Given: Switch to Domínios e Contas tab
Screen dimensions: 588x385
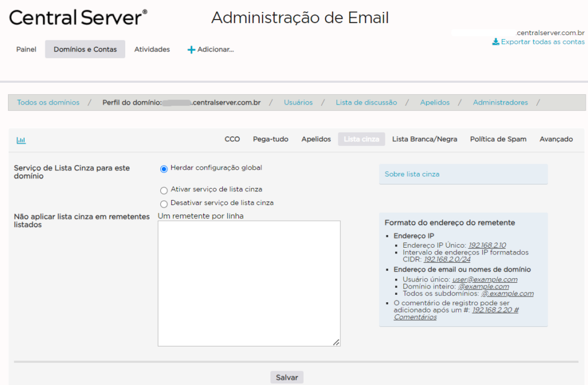Looking at the screenshot, I should (x=85, y=49).
